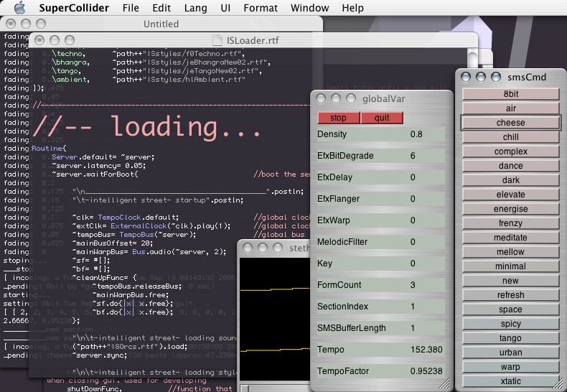Adjust the FormCount slider

coord(381,285)
